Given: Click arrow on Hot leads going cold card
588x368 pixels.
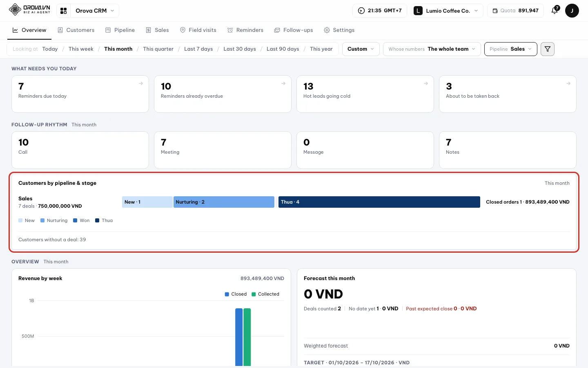Looking at the screenshot, I should (426, 83).
